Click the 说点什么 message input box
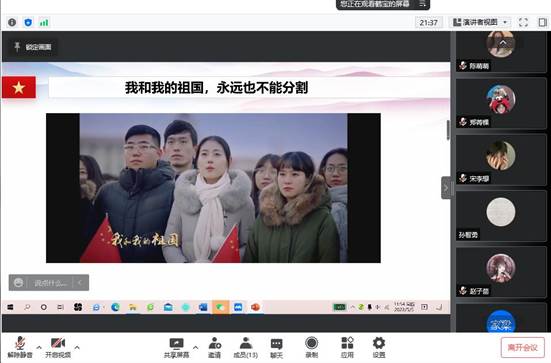551x363 pixels. point(49,283)
